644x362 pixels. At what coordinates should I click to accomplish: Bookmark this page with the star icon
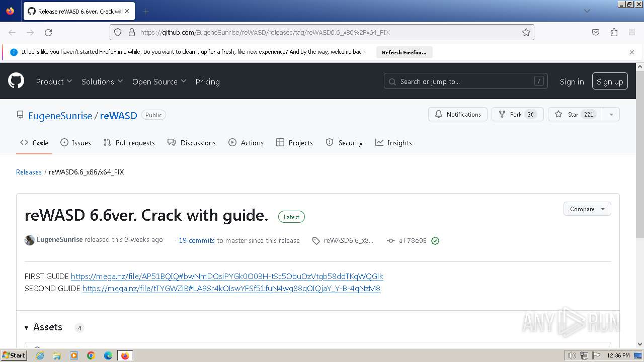(526, 32)
